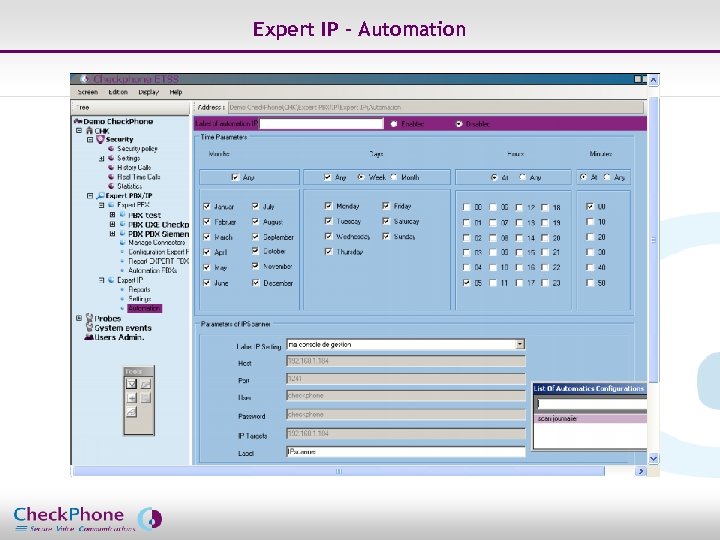Image resolution: width=720 pixels, height=540 pixels.
Task: Check the minute 50 checkbox
Action: tap(590, 283)
